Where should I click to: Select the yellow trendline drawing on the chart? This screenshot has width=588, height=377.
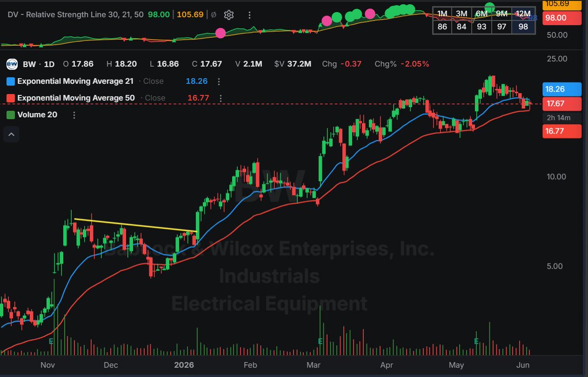point(136,225)
